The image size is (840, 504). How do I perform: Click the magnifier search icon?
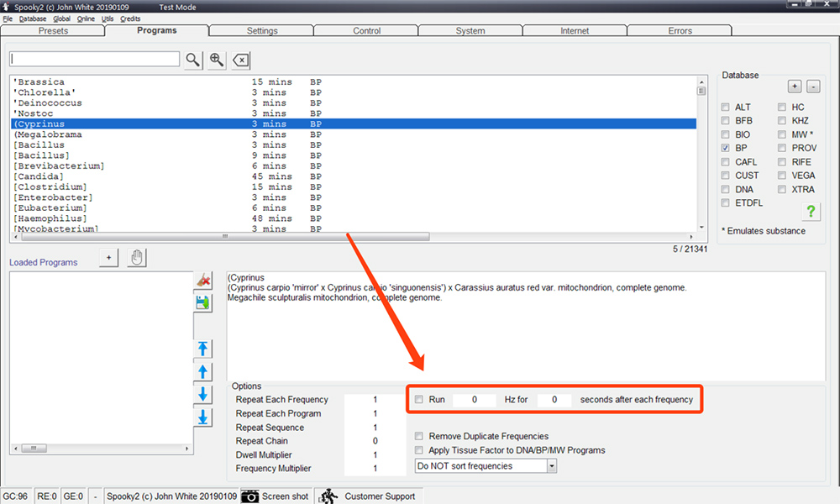coord(193,60)
